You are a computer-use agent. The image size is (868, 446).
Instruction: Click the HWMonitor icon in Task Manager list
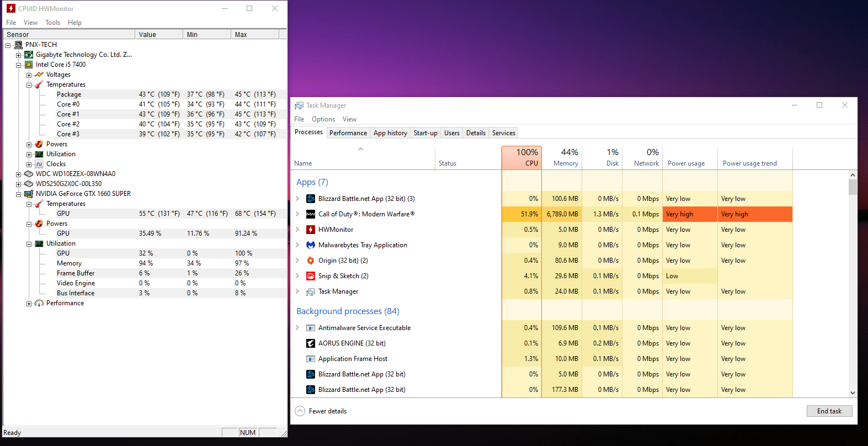pos(311,230)
